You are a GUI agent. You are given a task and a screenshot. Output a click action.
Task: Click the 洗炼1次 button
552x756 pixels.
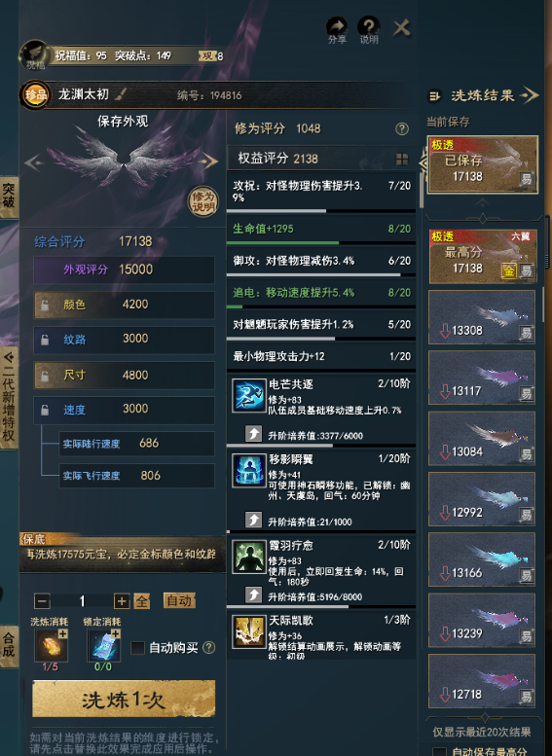coord(124,700)
